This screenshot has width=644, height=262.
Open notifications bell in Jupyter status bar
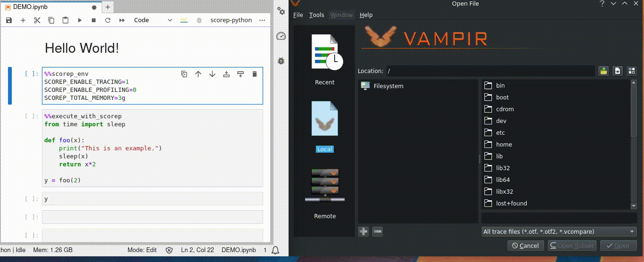pos(276,250)
